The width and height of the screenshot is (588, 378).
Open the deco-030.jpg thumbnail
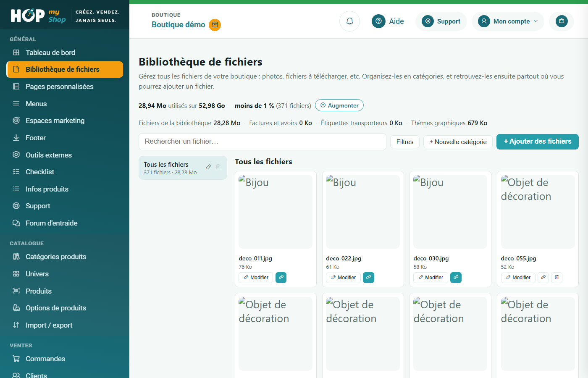(450, 212)
